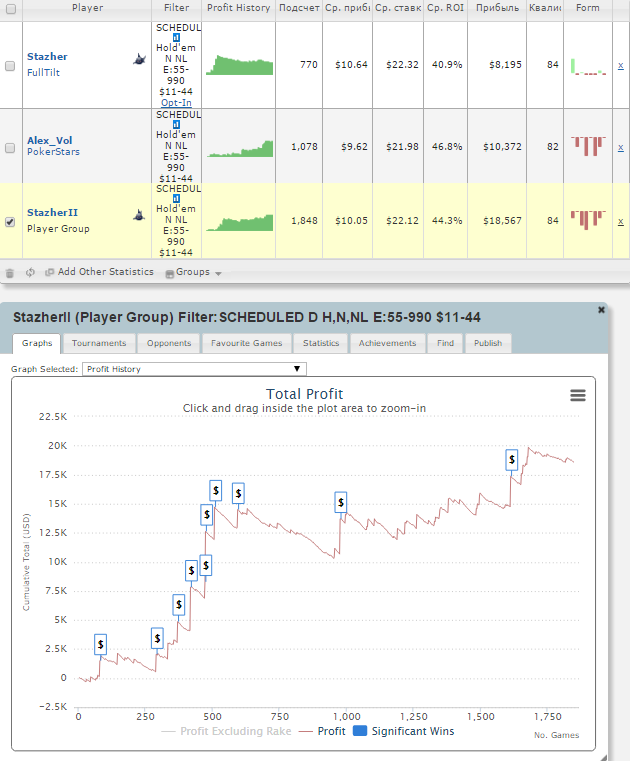
Task: Click the trash delete icon in toolbar
Action: [10, 273]
